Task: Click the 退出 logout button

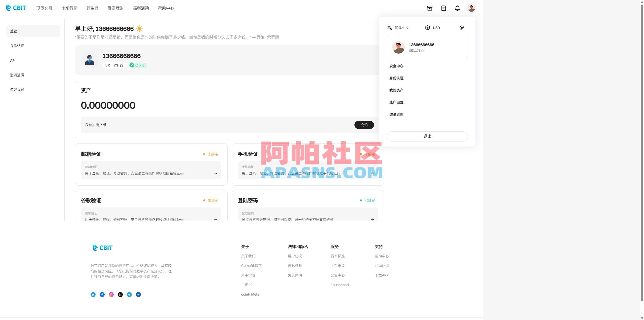Action: 427,136
